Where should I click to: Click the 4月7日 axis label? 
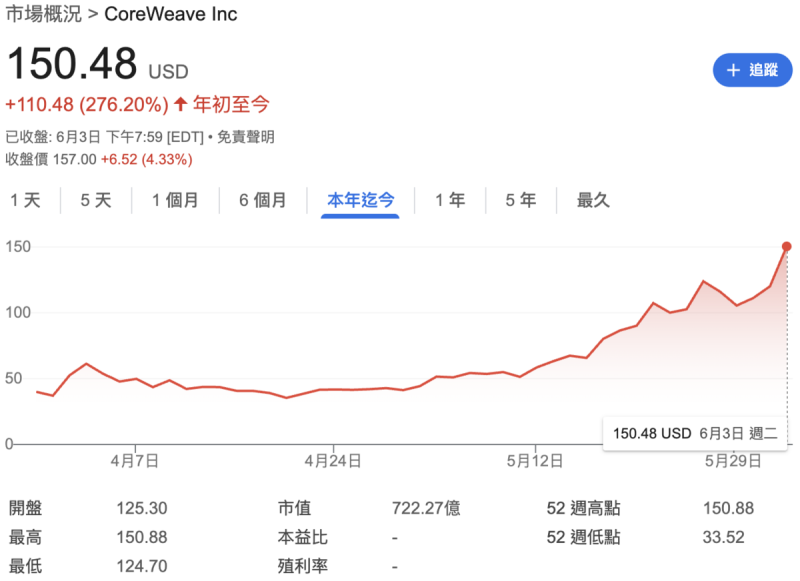pos(135,461)
